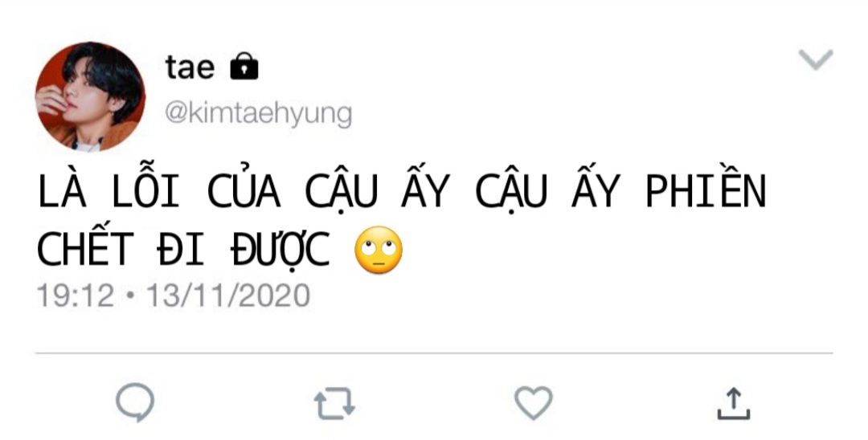The height and width of the screenshot is (440, 868).
Task: Click the display name tae
Action: tap(190, 67)
